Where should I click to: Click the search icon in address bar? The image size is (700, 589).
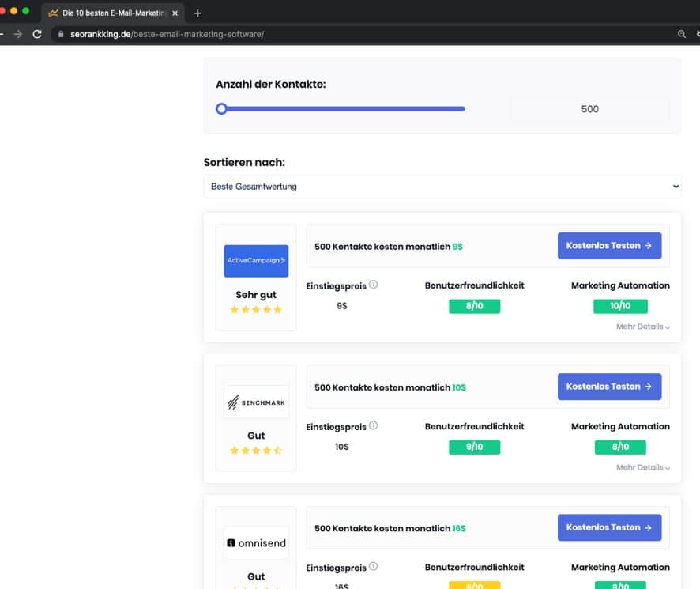click(682, 34)
